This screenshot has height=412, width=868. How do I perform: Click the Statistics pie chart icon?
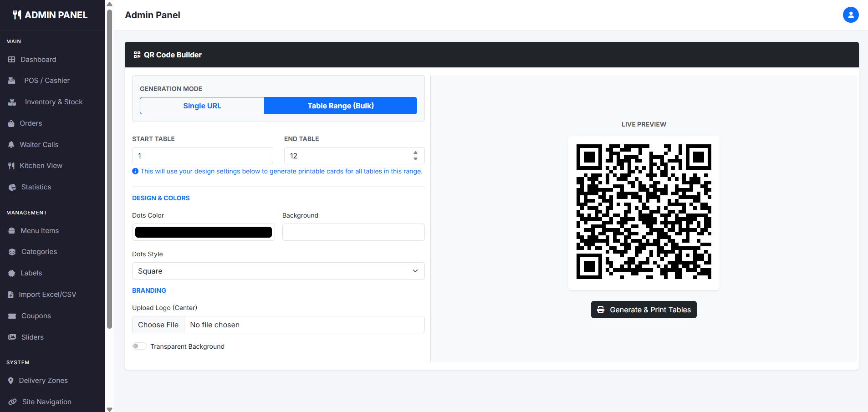[12, 187]
